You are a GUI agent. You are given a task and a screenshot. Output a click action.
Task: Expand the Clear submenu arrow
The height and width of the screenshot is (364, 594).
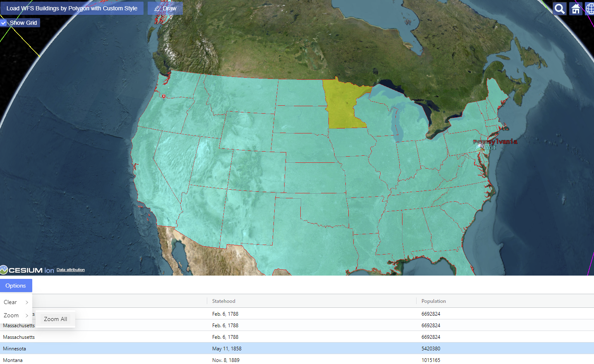pyautogui.click(x=27, y=302)
